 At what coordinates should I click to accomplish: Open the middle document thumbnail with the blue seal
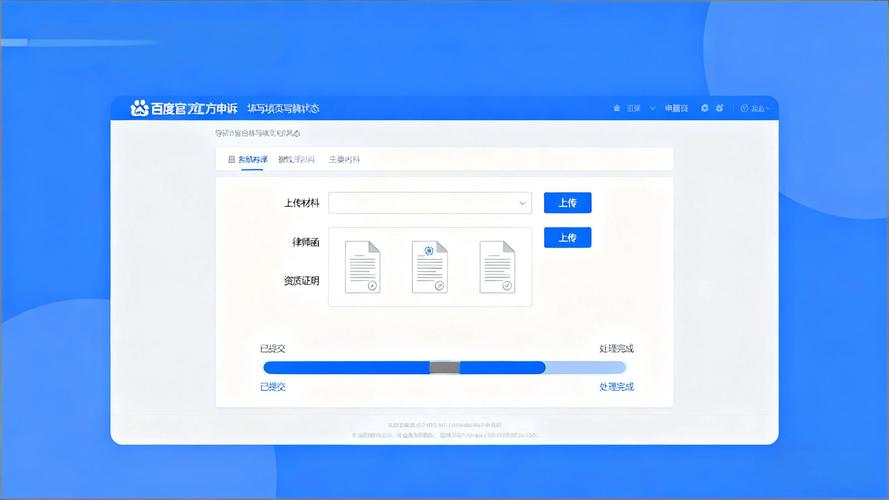point(430,267)
